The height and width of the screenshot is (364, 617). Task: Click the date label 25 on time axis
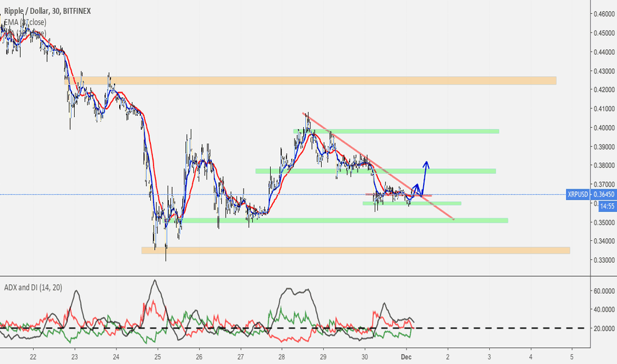coord(158,357)
